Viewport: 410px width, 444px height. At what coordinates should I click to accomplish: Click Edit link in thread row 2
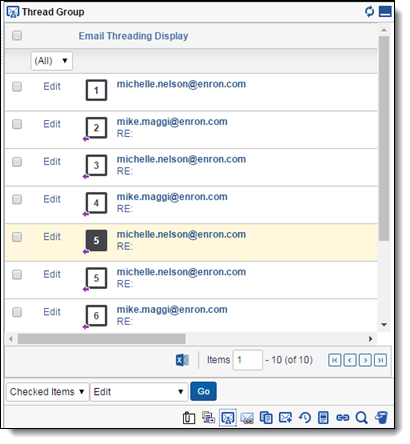point(52,124)
